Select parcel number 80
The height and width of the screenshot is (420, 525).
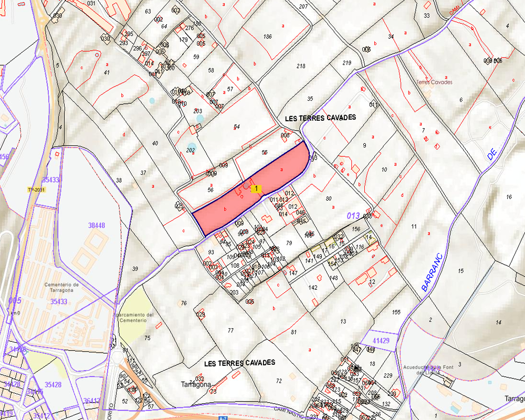pyautogui.click(x=329, y=198)
